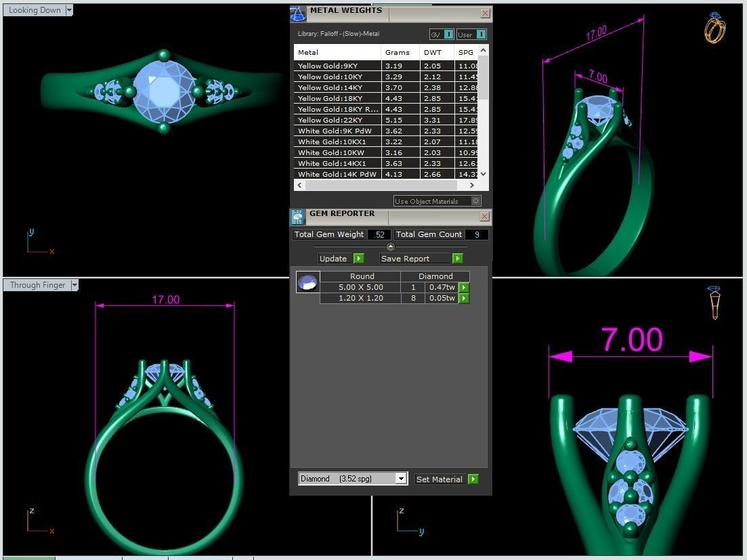Screen dimensions: 747x560
Task: Select the Yellow Gold:18KY R... row
Action: [x=386, y=109]
